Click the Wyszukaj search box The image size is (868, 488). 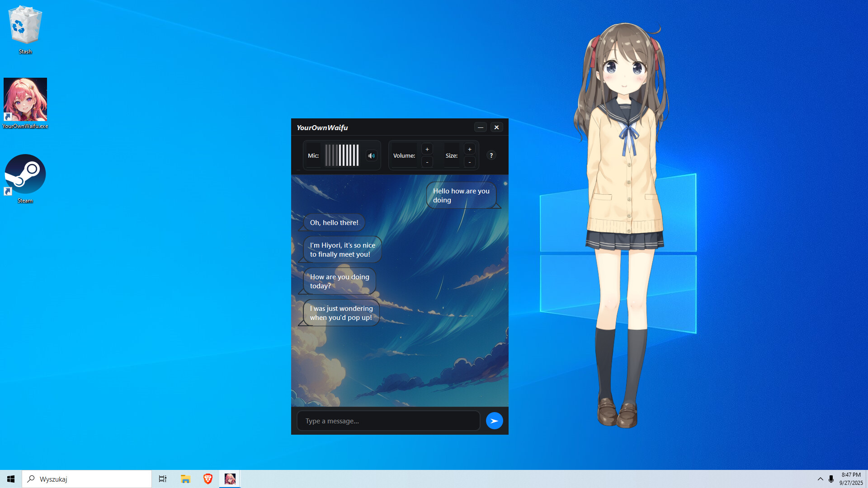click(87, 479)
